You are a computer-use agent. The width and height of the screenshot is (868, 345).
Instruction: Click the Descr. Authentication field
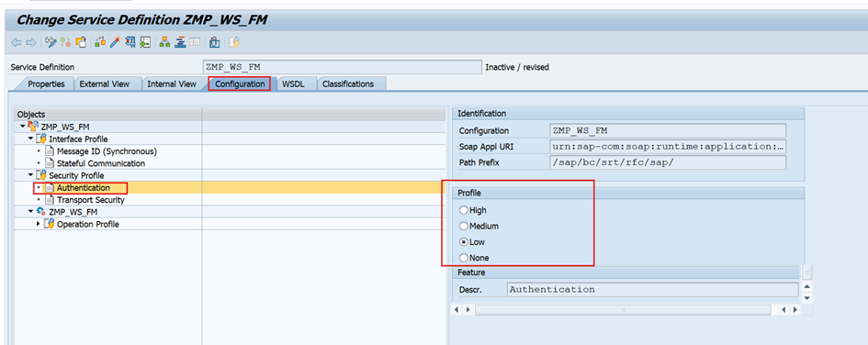652,289
